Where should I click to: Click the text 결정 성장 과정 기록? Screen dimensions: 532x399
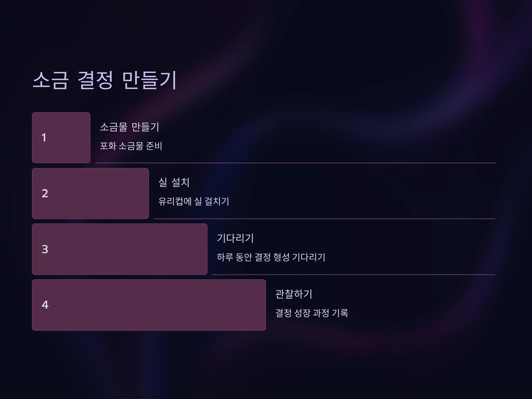[x=312, y=313]
